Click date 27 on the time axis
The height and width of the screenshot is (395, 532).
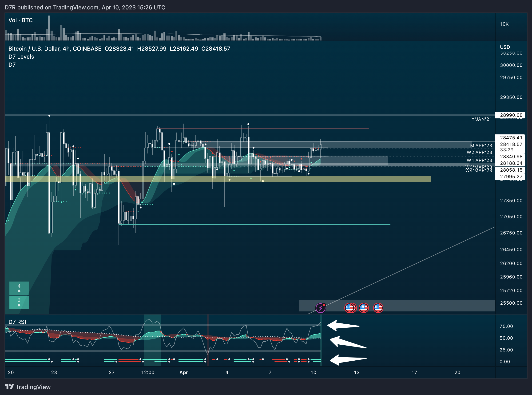(111, 373)
